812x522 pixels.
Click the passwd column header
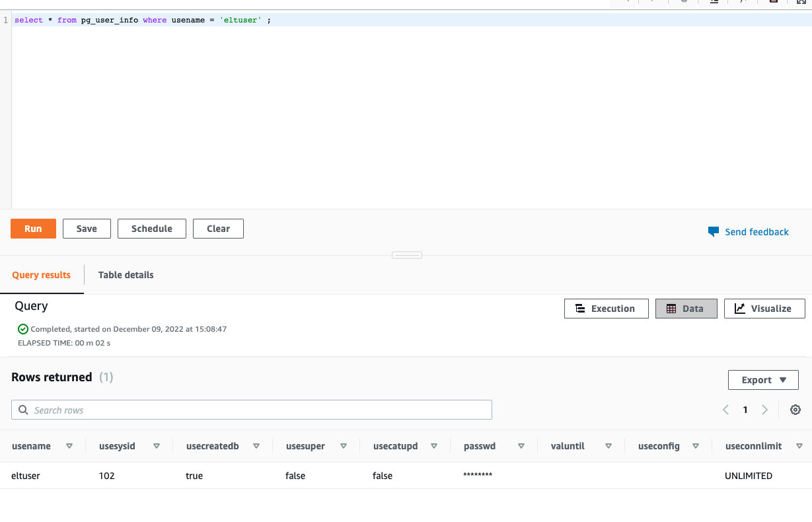[x=478, y=446]
